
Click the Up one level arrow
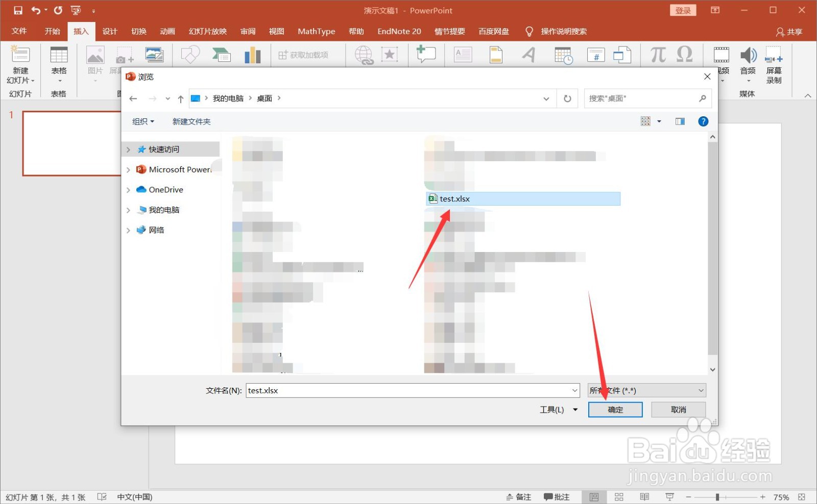(x=181, y=98)
